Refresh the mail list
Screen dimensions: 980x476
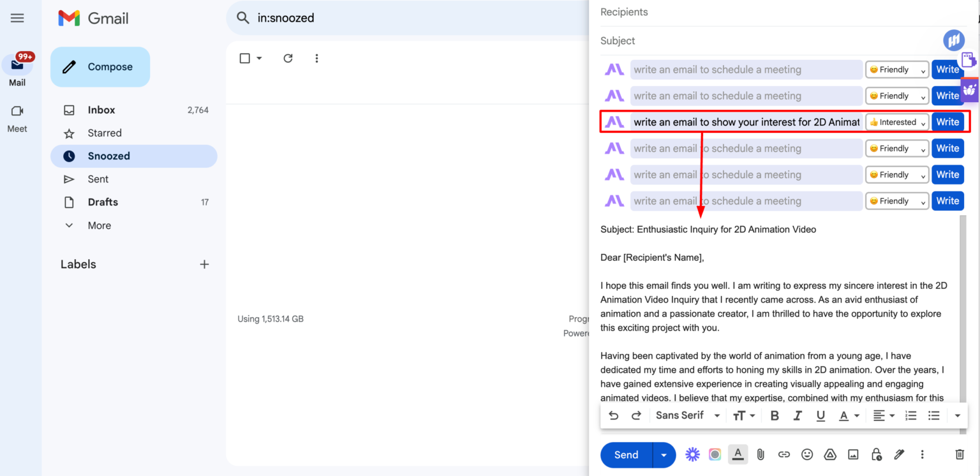click(x=288, y=58)
